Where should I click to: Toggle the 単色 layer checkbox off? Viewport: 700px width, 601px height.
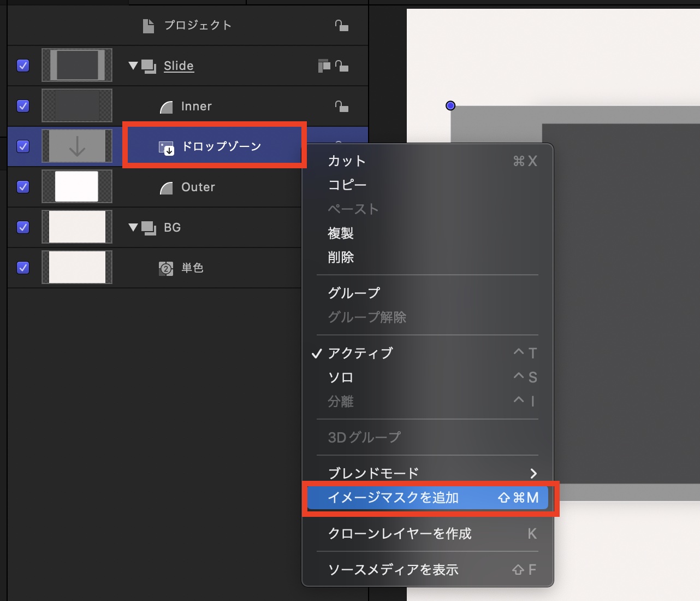pos(23,268)
